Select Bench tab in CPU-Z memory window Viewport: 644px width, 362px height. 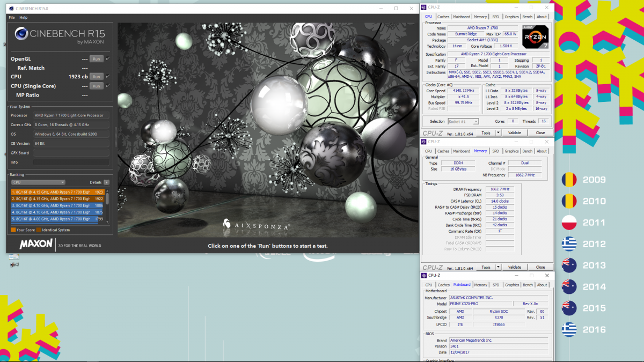click(x=528, y=151)
